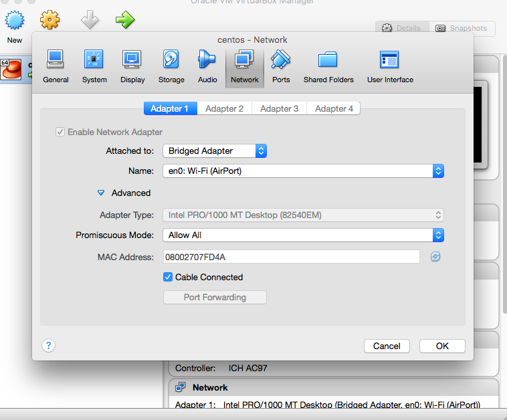The height and width of the screenshot is (420, 507).
Task: Click the green Start arrow toolbar icon
Action: (125, 19)
